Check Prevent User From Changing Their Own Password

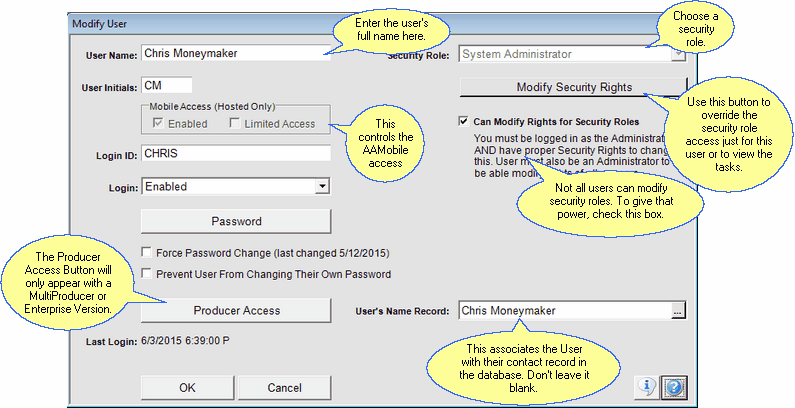[x=148, y=274]
